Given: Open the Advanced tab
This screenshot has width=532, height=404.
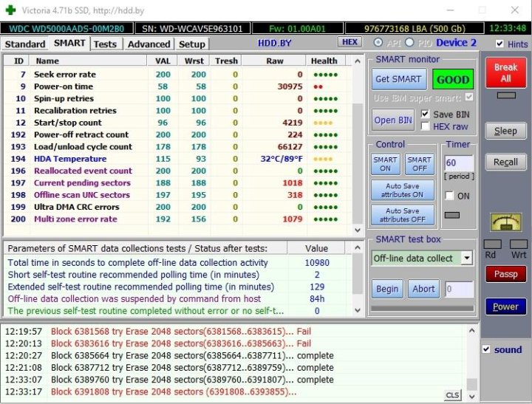Looking at the screenshot, I should tap(149, 44).
